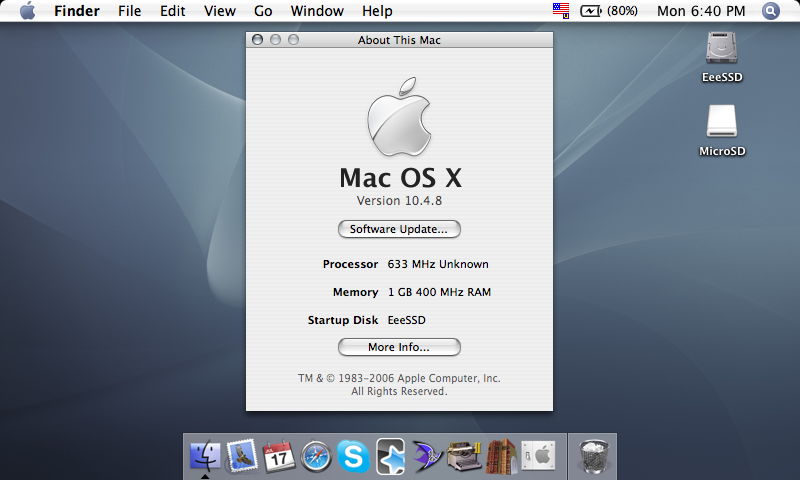Viewport: 800px width, 480px height.
Task: Open the View menu
Action: (219, 11)
